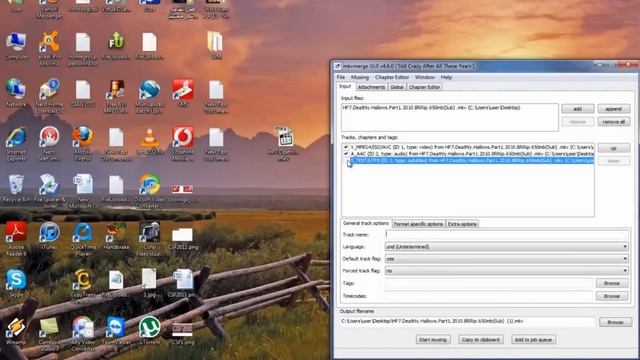Image resolution: width=640 pixels, height=360 pixels.
Task: Open Corel VideoStudio shortcut
Action: pos(149,239)
